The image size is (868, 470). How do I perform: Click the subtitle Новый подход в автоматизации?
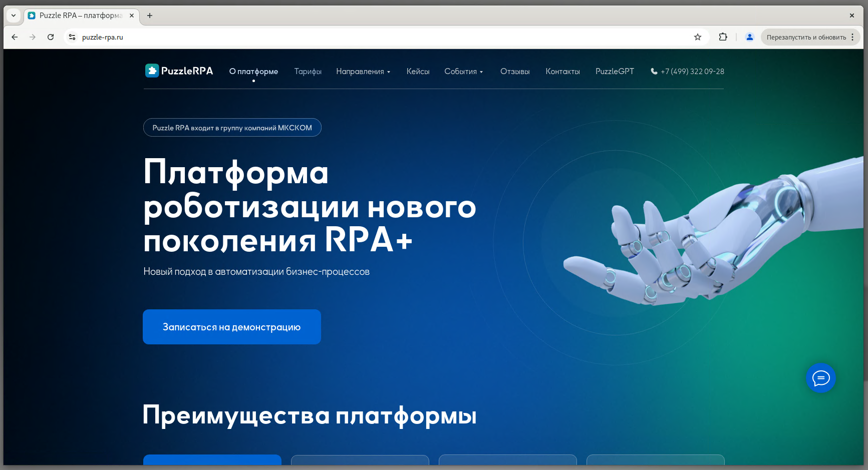(x=256, y=272)
